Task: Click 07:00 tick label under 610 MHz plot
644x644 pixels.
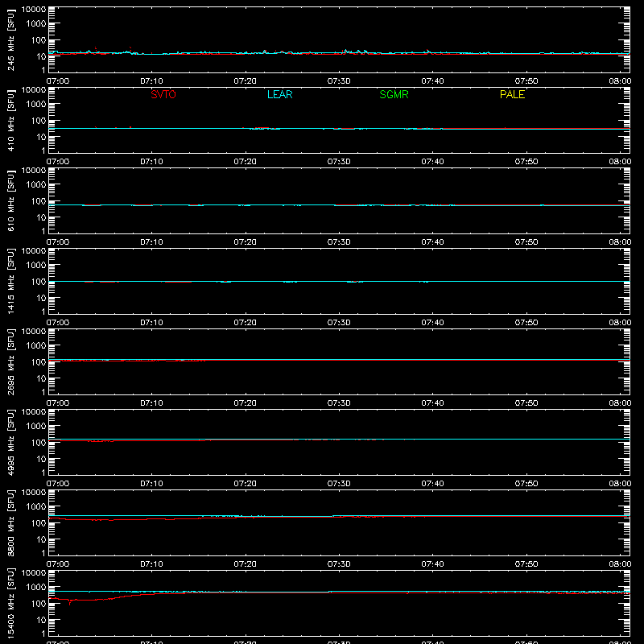Action: tap(58, 242)
